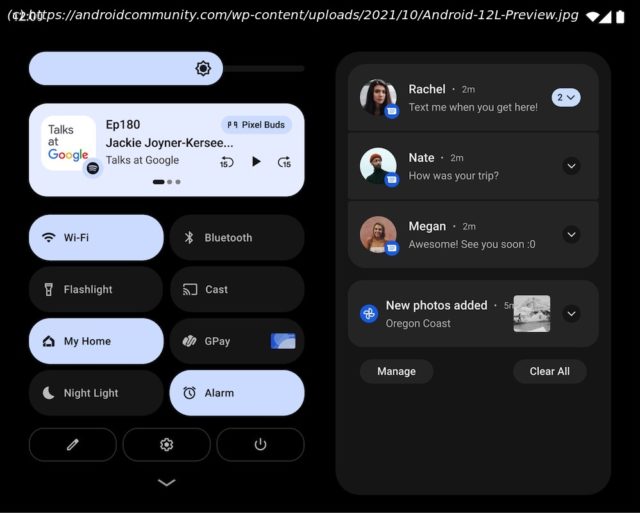Image resolution: width=640 pixels, height=513 pixels.
Task: Click the GPay card image
Action: (283, 341)
